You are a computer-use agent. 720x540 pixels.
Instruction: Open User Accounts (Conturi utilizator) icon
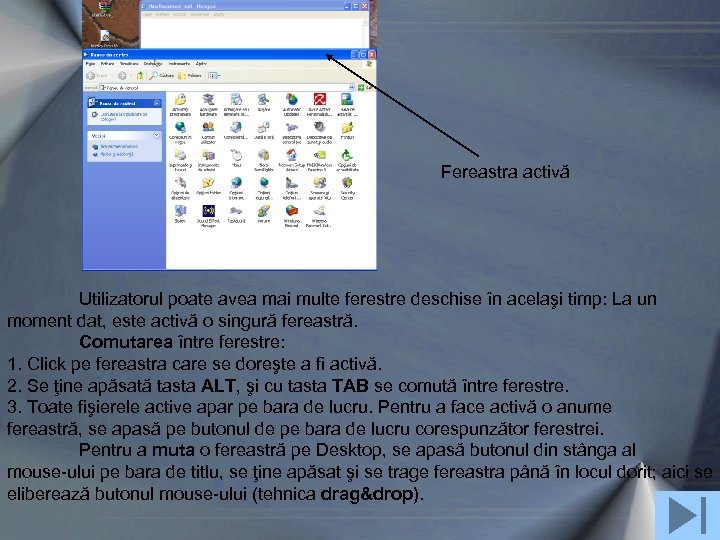[208, 127]
